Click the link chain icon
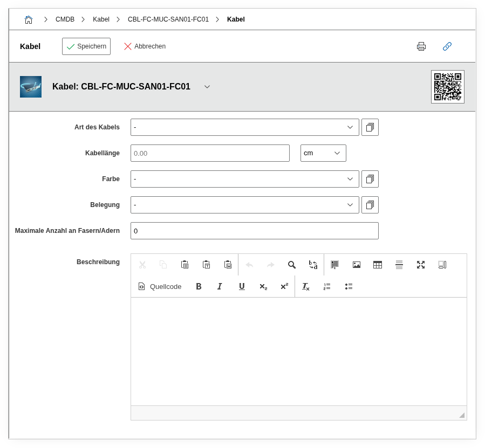The height and width of the screenshot is (448, 485). [447, 46]
